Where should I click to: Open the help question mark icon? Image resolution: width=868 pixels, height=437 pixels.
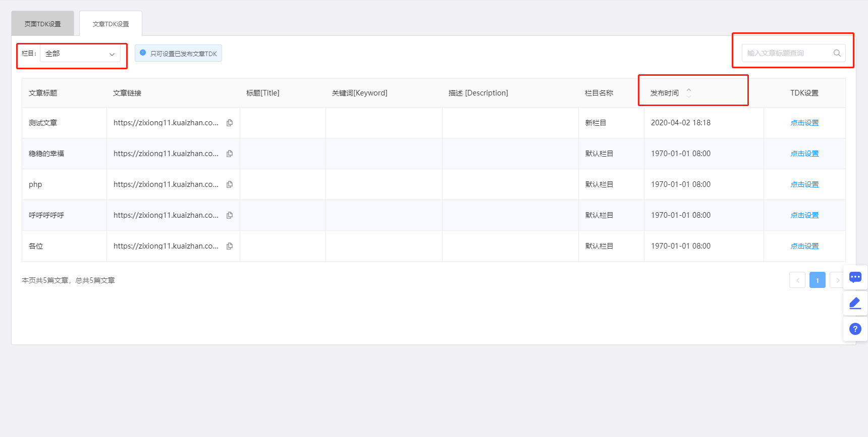855,329
